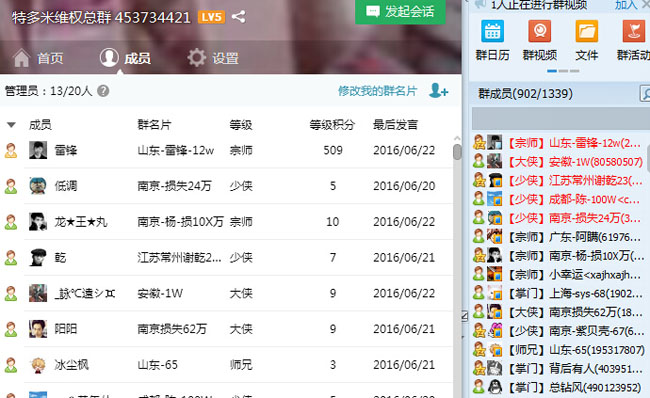Click 加入 to join group video
Image resolution: width=650 pixels, height=398 pixels.
coord(626,5)
